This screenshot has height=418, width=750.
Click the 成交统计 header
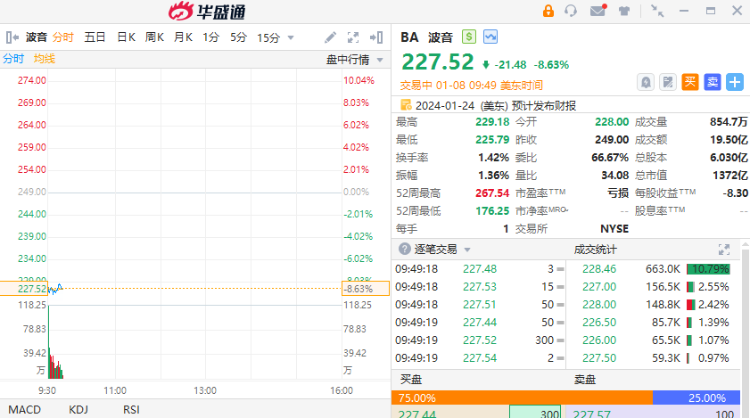click(x=595, y=250)
